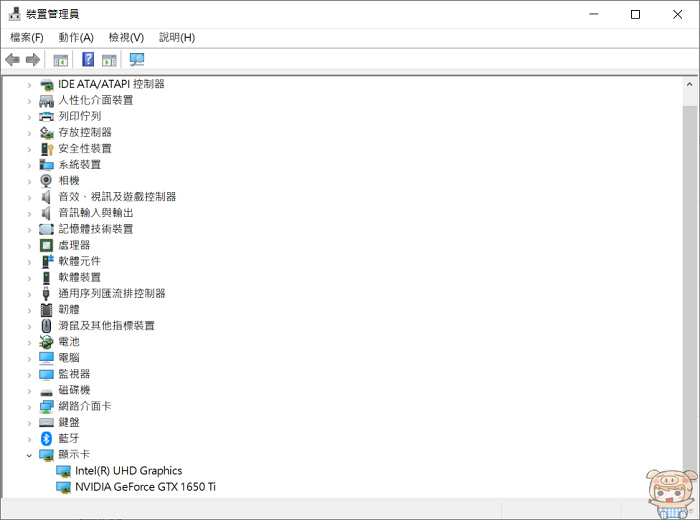Expand the 記憶體技術裝置 tree node
Viewport: 700px width, 520px height.
pyautogui.click(x=29, y=230)
